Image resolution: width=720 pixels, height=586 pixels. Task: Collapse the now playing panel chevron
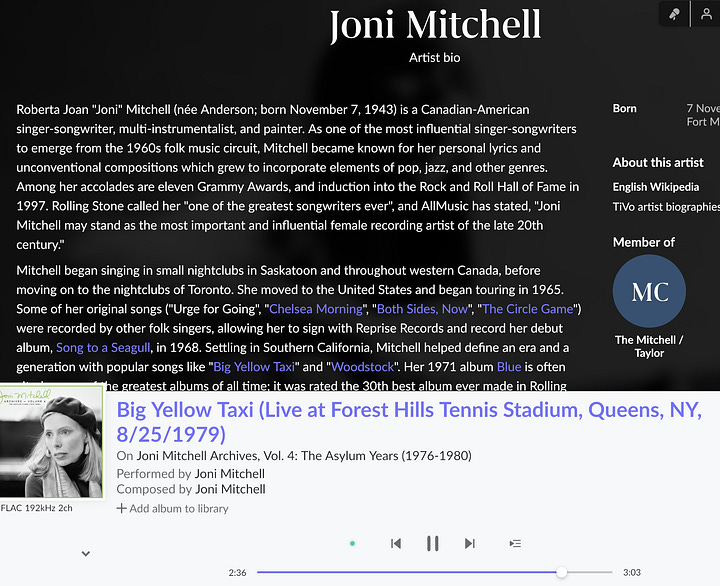click(86, 554)
